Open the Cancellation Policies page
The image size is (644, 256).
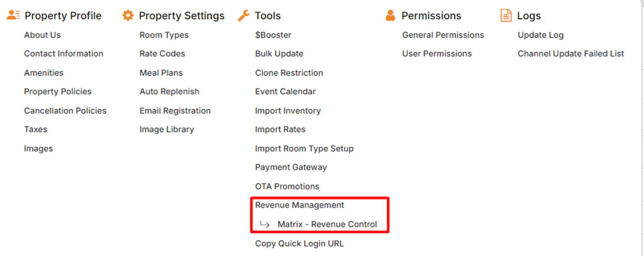pyautogui.click(x=65, y=111)
